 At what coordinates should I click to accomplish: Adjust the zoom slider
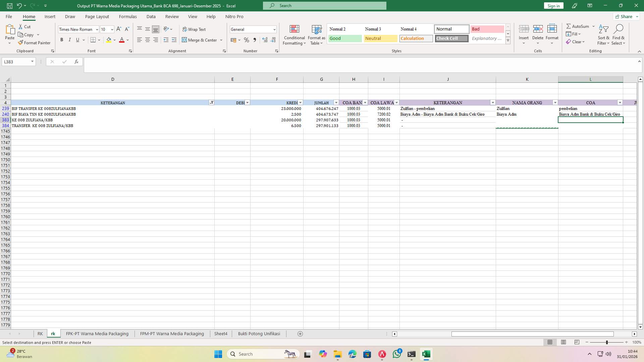pyautogui.click(x=607, y=342)
